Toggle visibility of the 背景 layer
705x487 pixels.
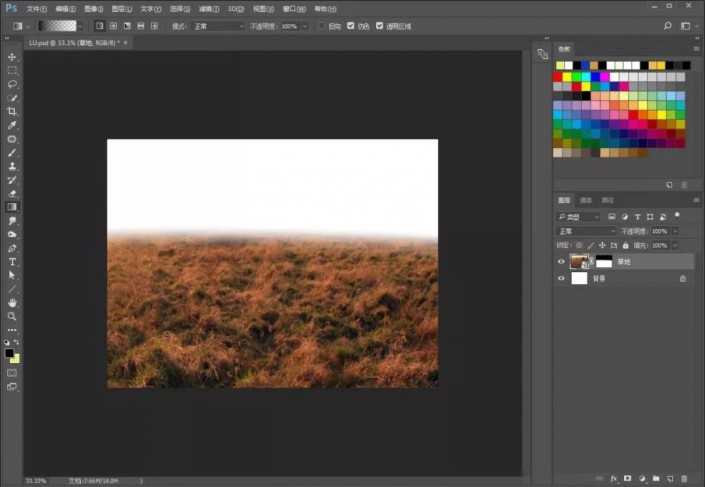[x=560, y=279]
